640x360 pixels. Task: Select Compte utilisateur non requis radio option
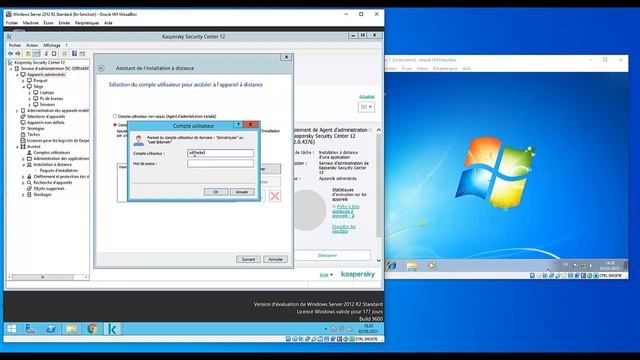coord(115,116)
